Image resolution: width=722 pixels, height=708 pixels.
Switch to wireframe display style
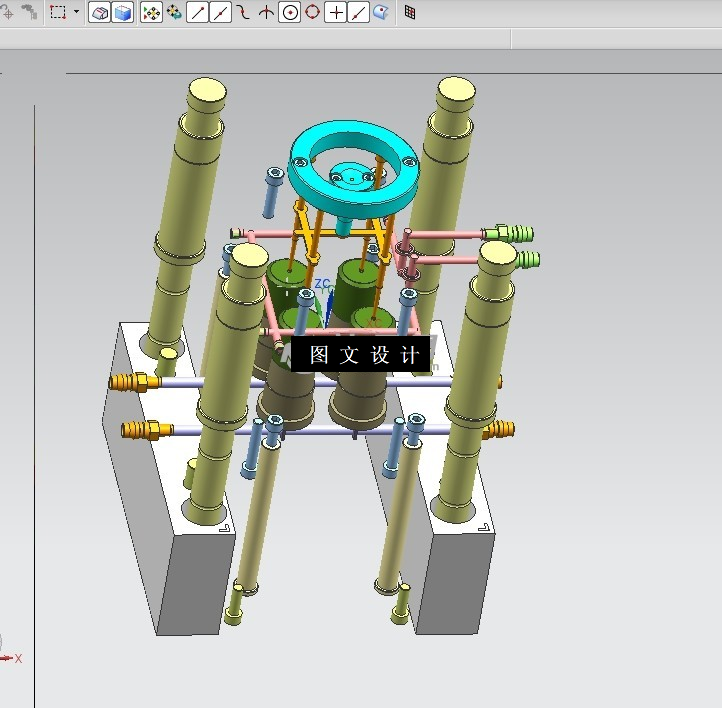tap(100, 13)
